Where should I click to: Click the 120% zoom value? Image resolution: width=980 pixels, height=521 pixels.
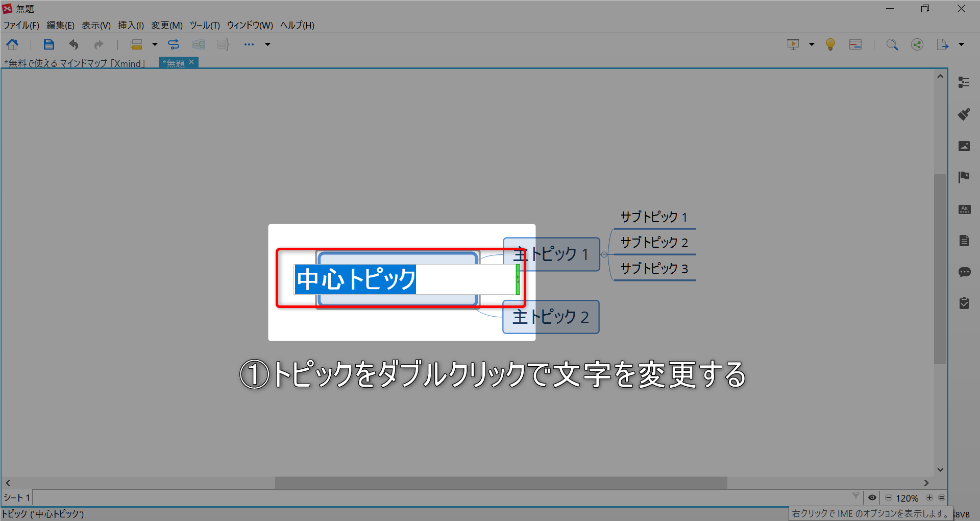point(907,498)
